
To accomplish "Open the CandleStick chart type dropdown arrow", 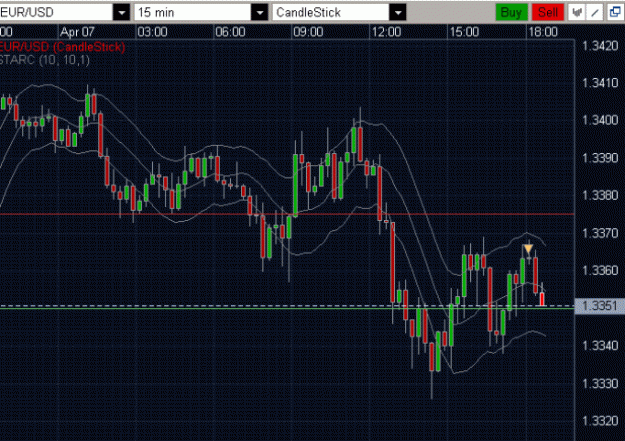I will pyautogui.click(x=398, y=12).
